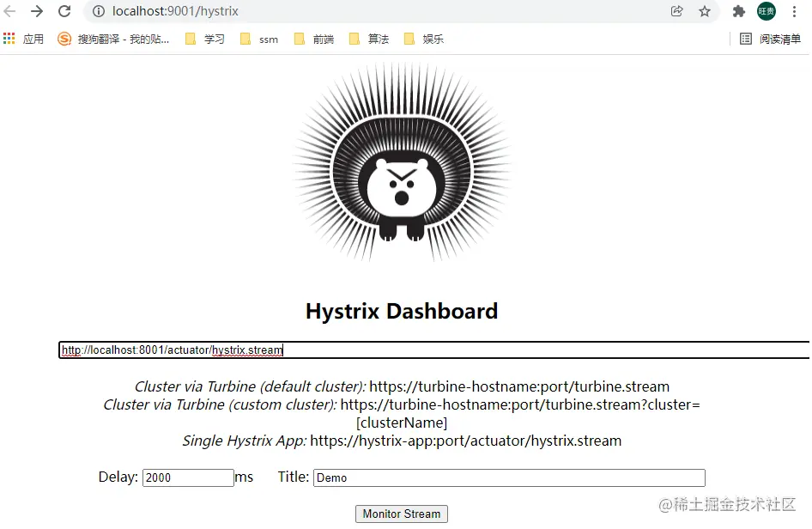Click the Delay: label

coord(118,477)
